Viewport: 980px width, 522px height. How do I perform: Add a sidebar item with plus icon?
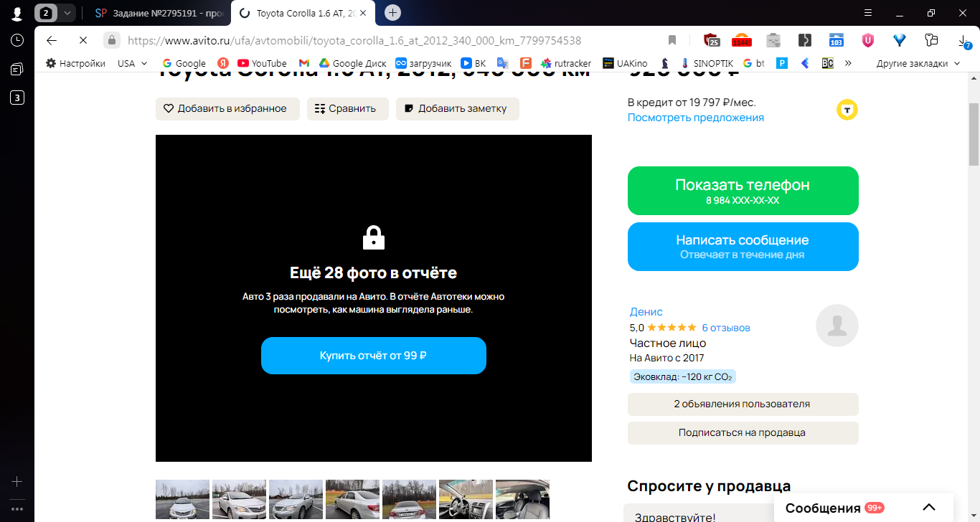point(17,481)
